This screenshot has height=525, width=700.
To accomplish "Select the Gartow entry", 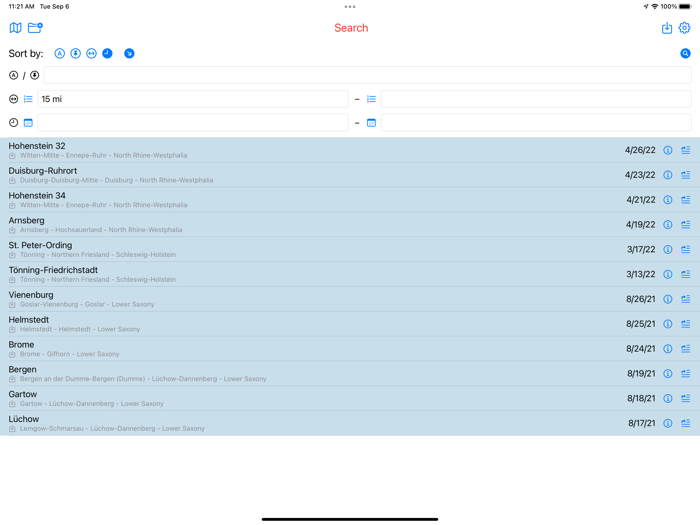I will click(350, 398).
